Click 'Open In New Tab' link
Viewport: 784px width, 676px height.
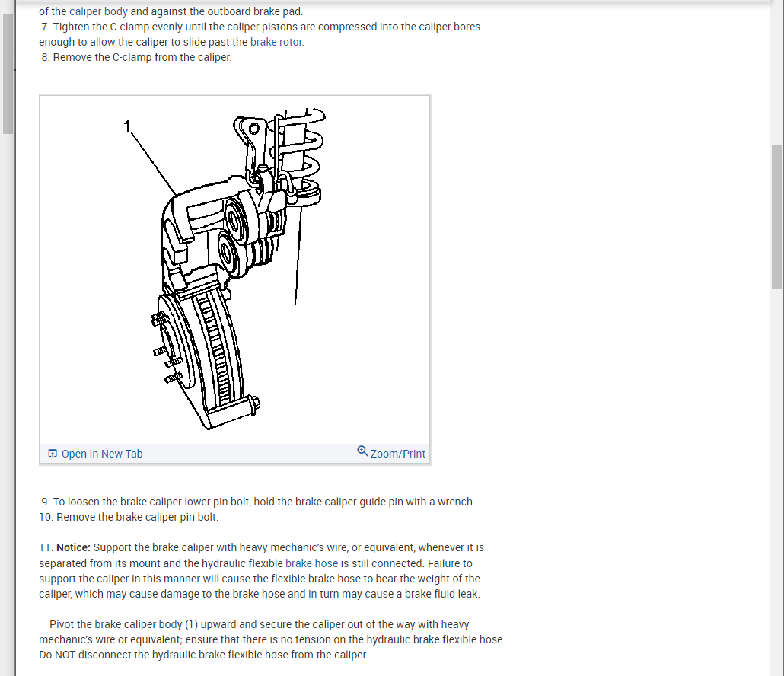click(x=102, y=454)
